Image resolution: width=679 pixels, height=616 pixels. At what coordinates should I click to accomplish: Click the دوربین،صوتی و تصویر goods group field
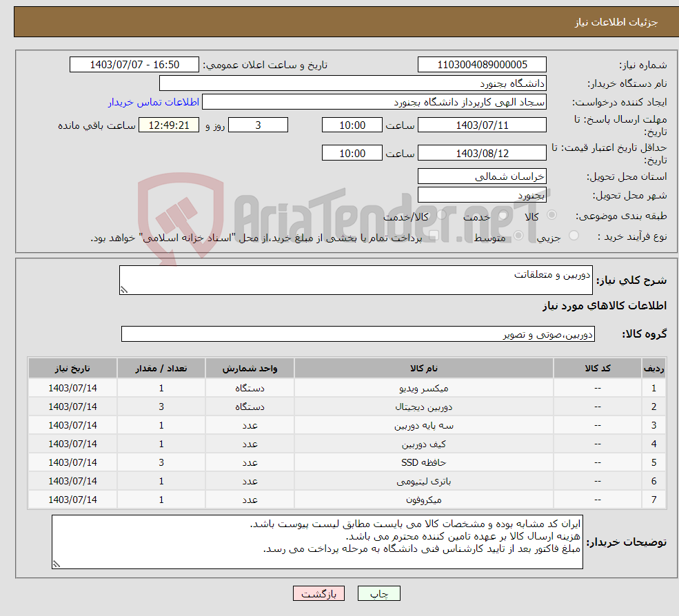(x=358, y=333)
